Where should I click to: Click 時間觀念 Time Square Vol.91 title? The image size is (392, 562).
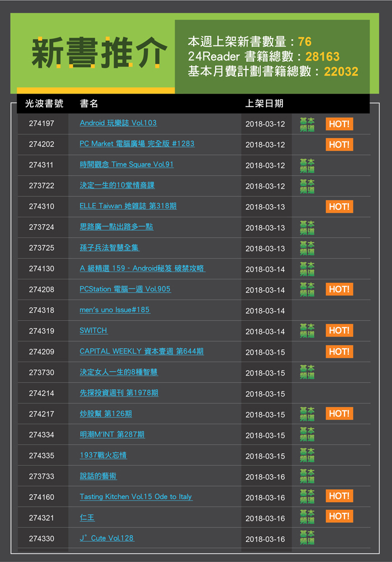(x=127, y=165)
